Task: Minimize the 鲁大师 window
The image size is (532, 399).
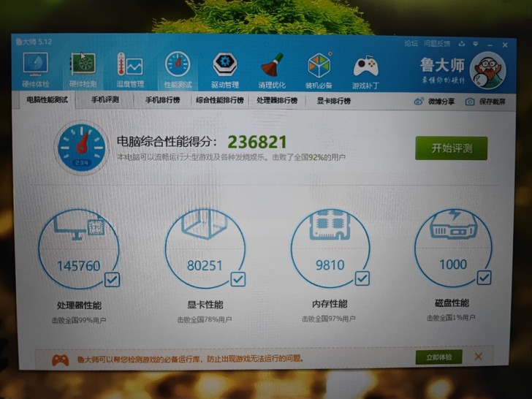Action: coord(490,45)
